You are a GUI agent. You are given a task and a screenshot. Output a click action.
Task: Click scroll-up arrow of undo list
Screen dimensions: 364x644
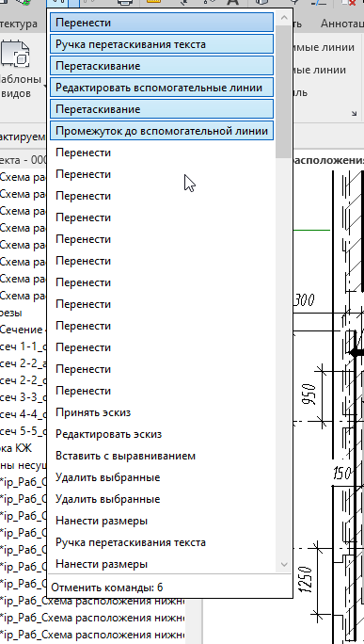pyautogui.click(x=284, y=18)
